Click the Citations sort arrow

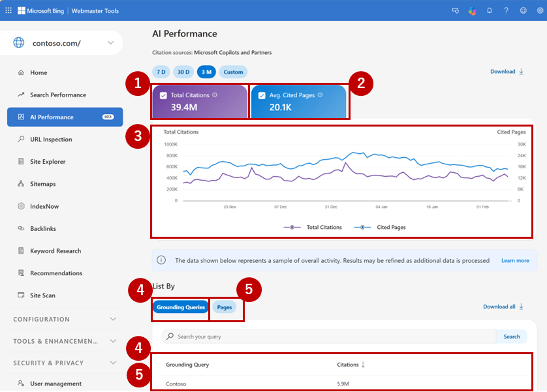coord(363,365)
